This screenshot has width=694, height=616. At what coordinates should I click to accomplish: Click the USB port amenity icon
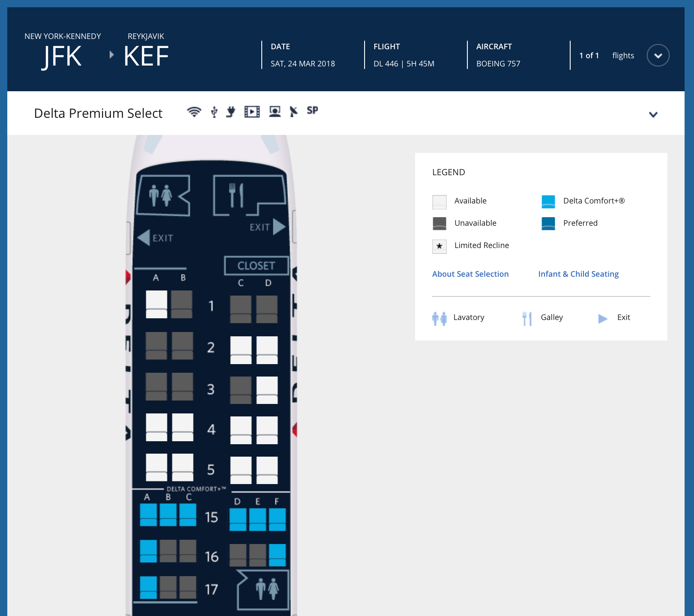point(214,112)
